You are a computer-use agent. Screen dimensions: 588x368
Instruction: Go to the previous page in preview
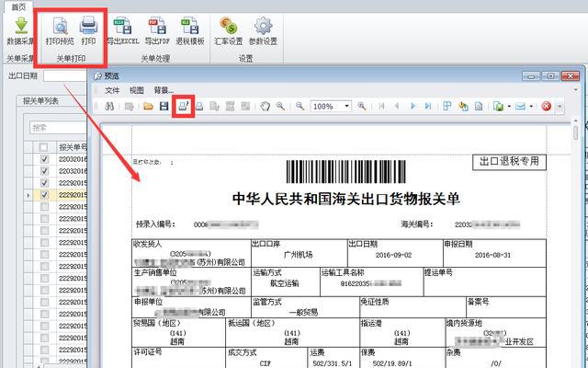[x=397, y=107]
